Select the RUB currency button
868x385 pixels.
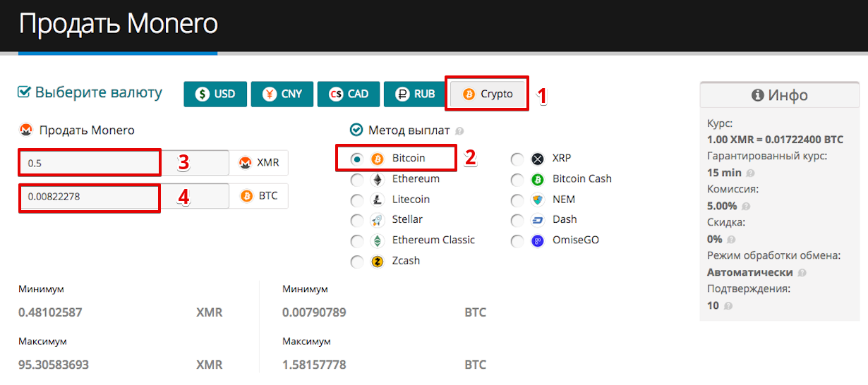point(415,94)
